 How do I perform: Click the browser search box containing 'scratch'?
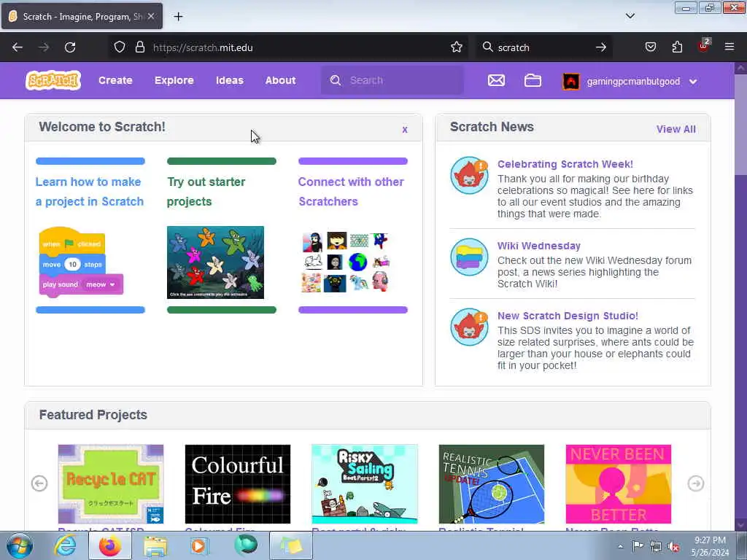(x=543, y=47)
